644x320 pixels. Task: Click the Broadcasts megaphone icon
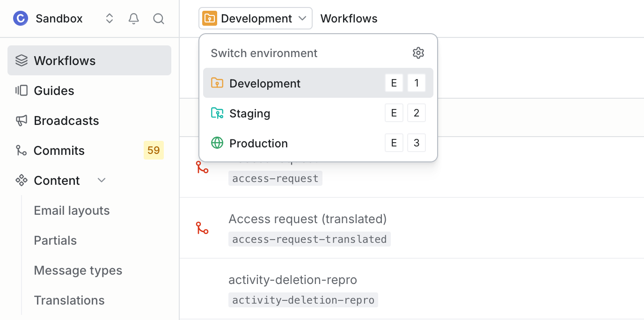click(21, 120)
